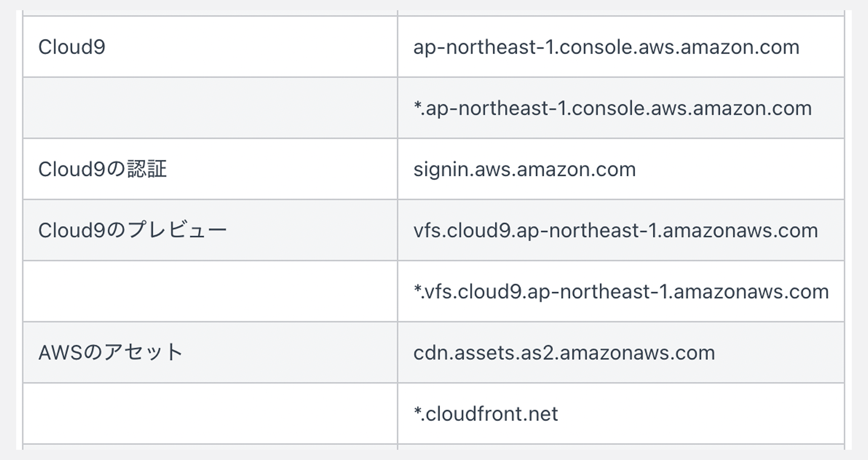Select vfs.cloud9.ap-northeast-1.amazonaws.com domain text

[x=615, y=231]
